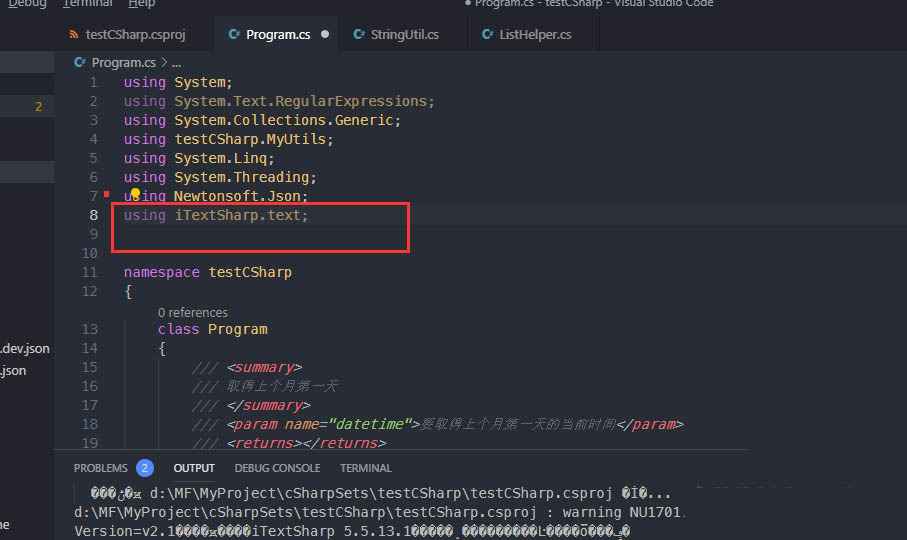Click the RSS-style icon on testCSharp.csproj tab
The image size is (907, 540).
[x=74, y=35]
